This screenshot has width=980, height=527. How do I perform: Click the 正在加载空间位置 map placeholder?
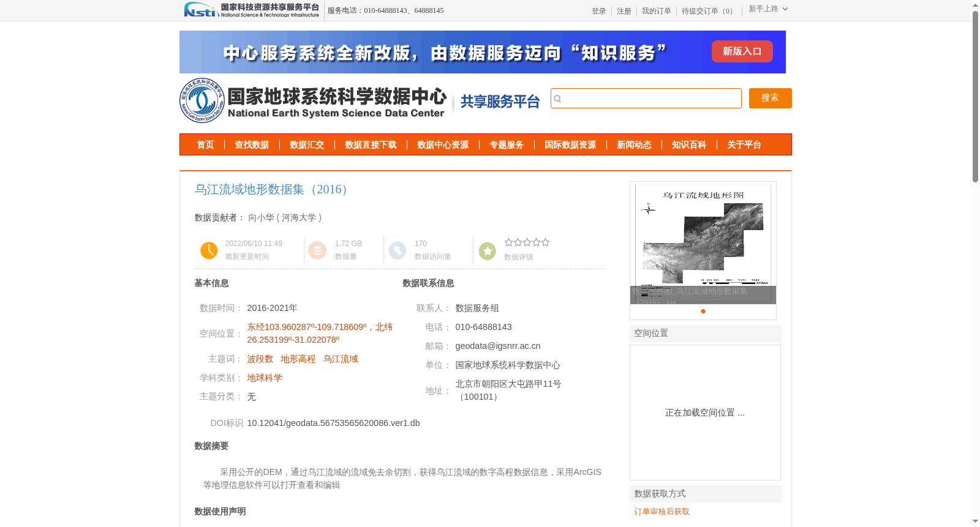(705, 413)
